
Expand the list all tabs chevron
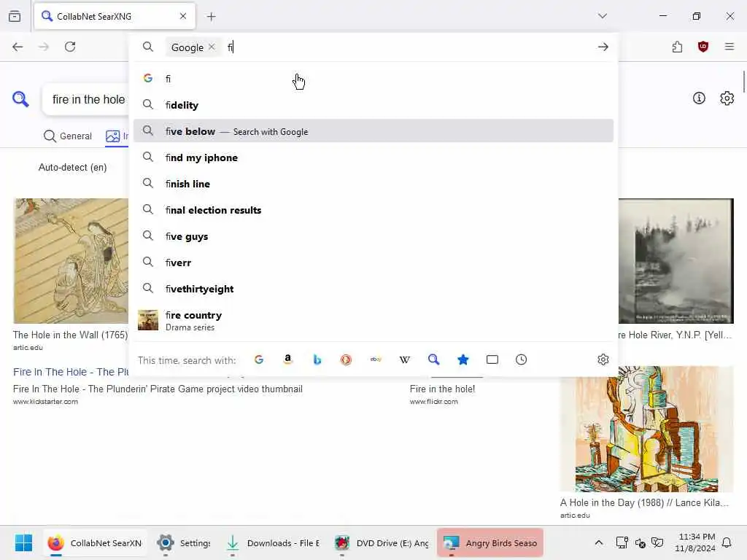pyautogui.click(x=603, y=16)
